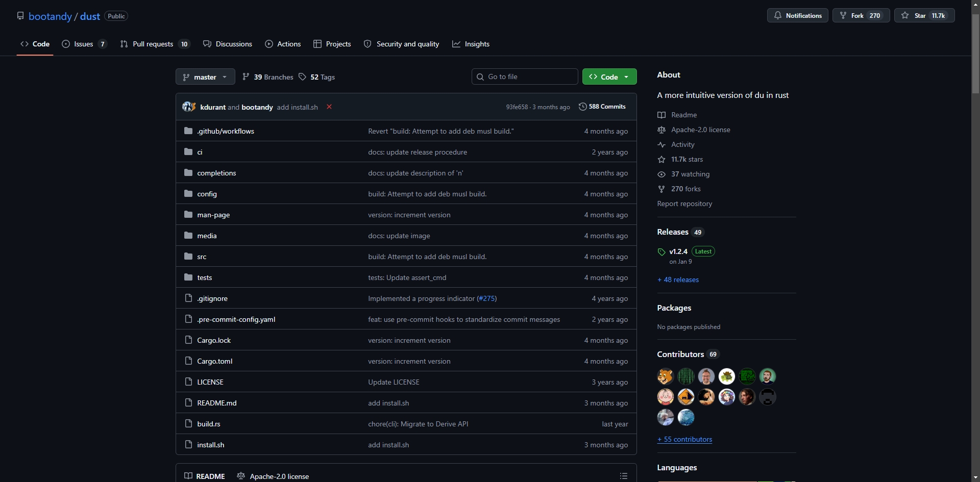Viewport: 980px width, 482px height.
Task: Click the v1.2.4 release tag icon
Action: 661,252
